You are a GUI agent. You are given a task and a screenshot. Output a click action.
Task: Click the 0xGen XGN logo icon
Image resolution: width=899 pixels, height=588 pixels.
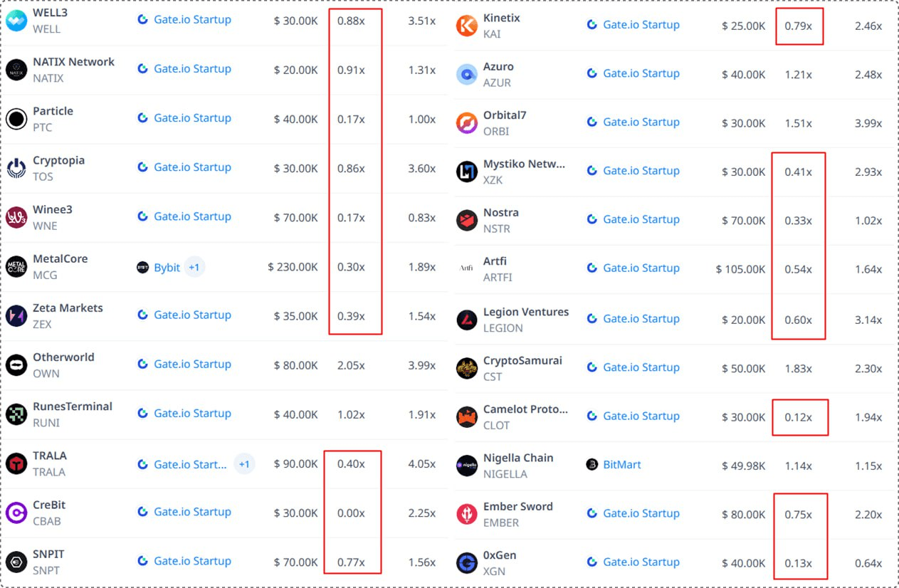[x=467, y=563]
